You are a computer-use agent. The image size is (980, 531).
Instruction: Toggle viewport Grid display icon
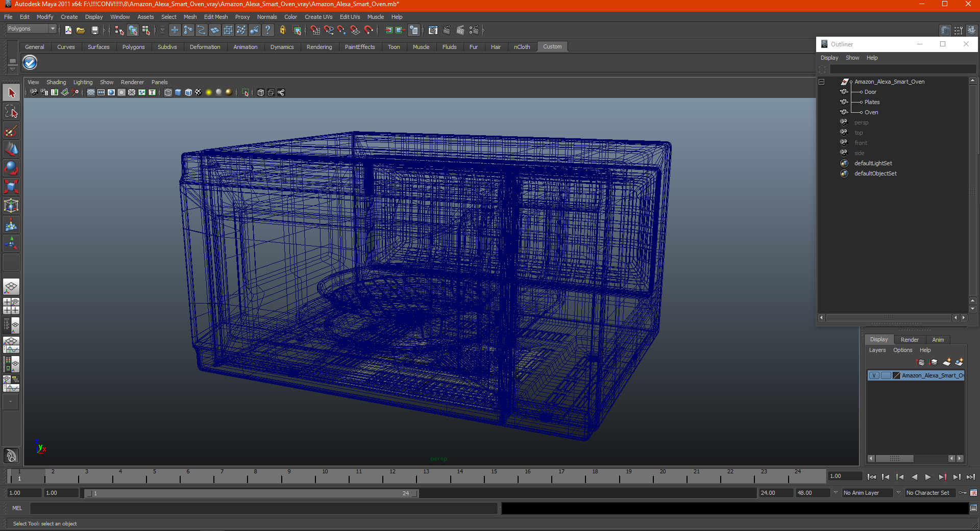coord(91,92)
